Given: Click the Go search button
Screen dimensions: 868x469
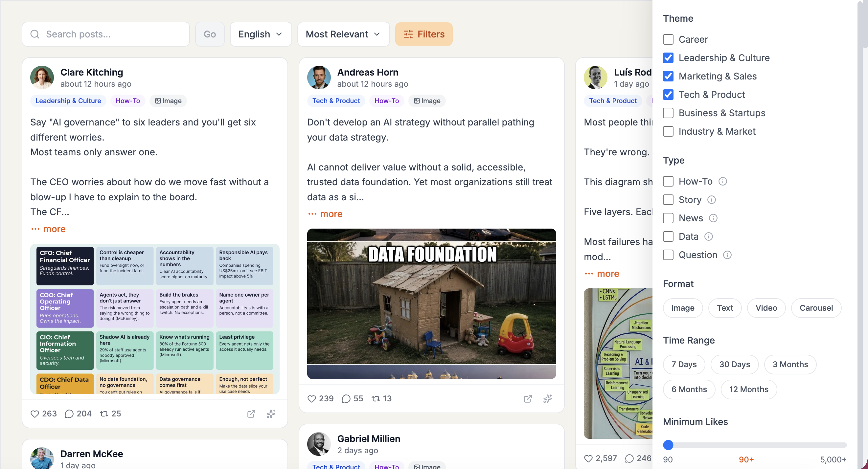Looking at the screenshot, I should point(210,34).
